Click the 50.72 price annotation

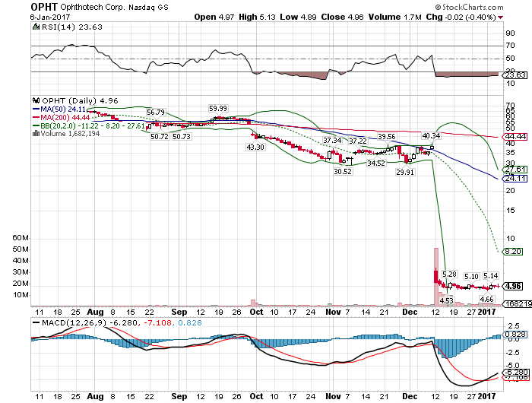(160, 136)
